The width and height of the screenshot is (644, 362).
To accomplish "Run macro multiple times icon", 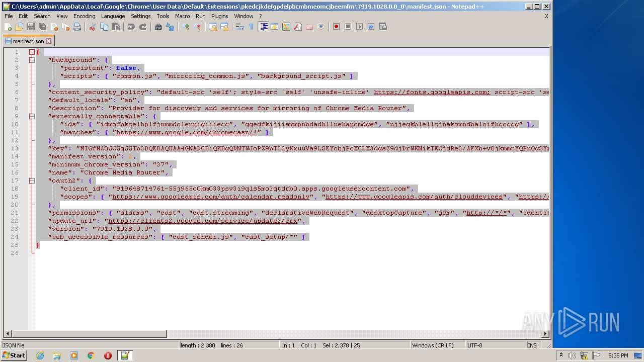I will pos(371,27).
